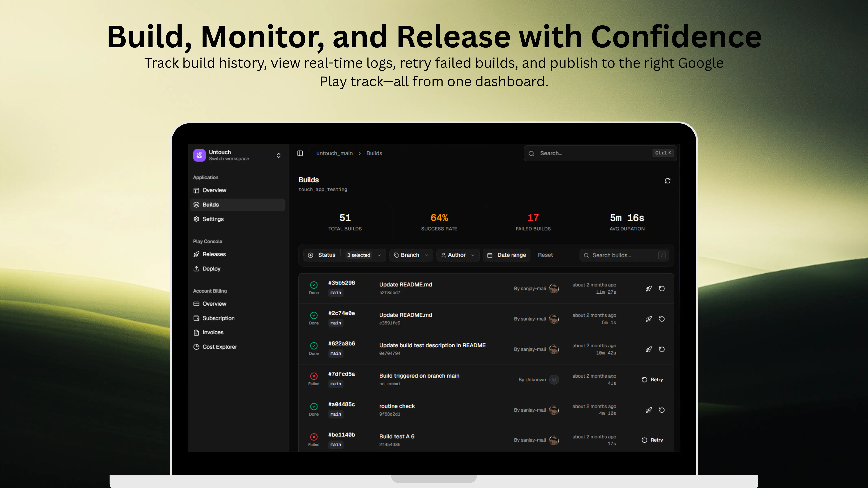The image size is (868, 488).
Task: Click the untouch_main breadcrumb
Action: click(x=334, y=153)
